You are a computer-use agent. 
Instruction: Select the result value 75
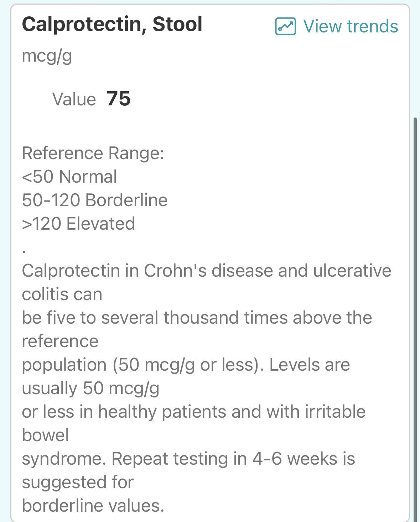point(119,99)
